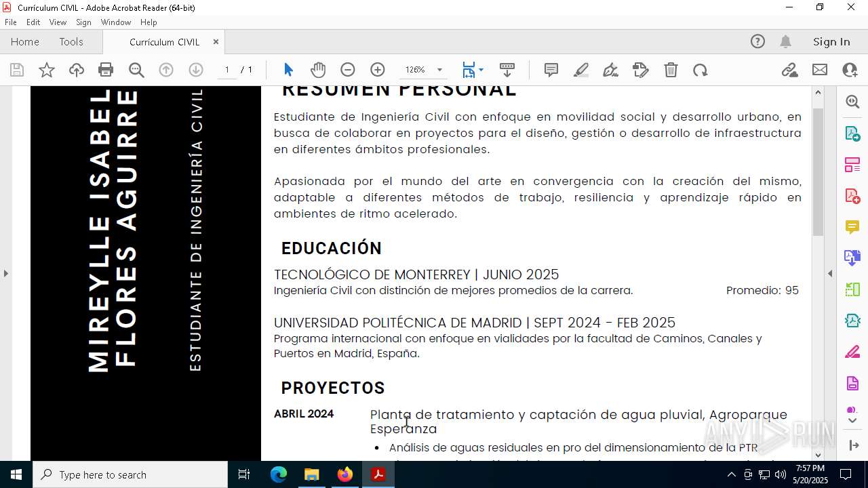
Task: Upload the file to cloud storage
Action: [x=77, y=70]
